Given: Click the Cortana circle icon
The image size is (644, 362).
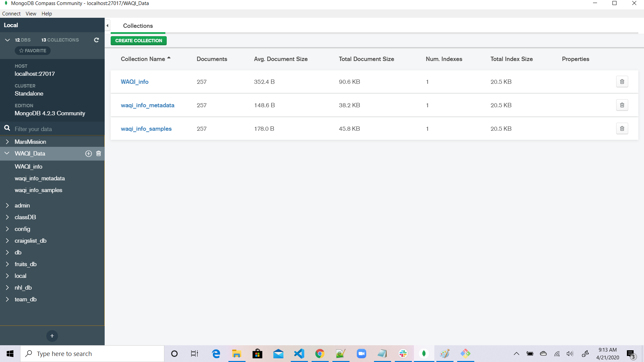Looking at the screenshot, I should coord(174,354).
